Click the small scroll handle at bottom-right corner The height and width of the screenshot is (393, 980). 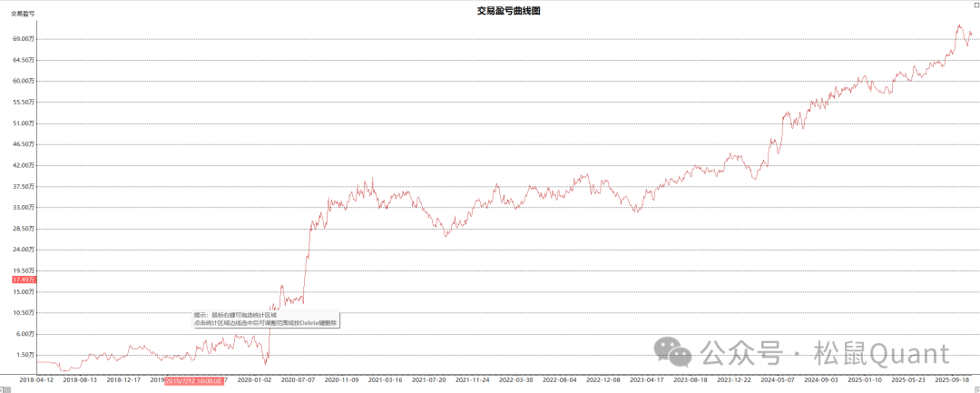coord(975,388)
